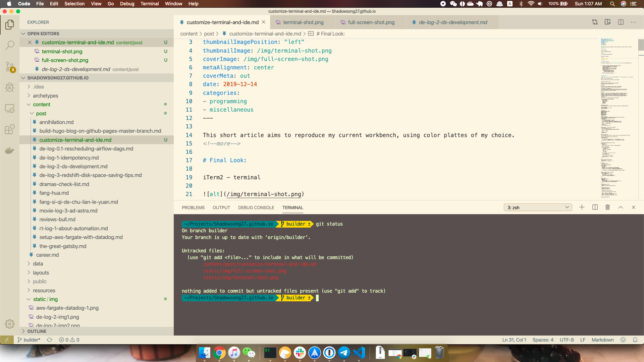Open the Selection menu in menu bar
Image resolution: width=644 pixels, height=362 pixels.
click(x=74, y=4)
